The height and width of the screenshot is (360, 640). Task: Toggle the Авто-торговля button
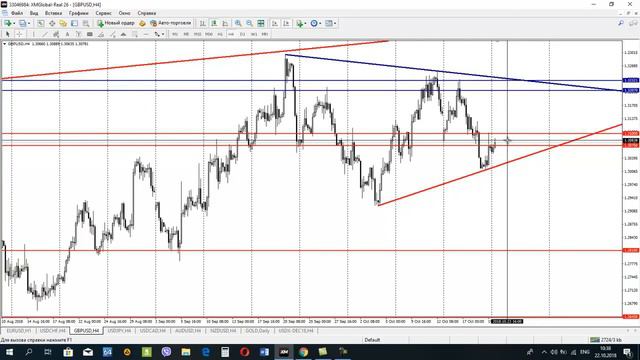(x=171, y=23)
